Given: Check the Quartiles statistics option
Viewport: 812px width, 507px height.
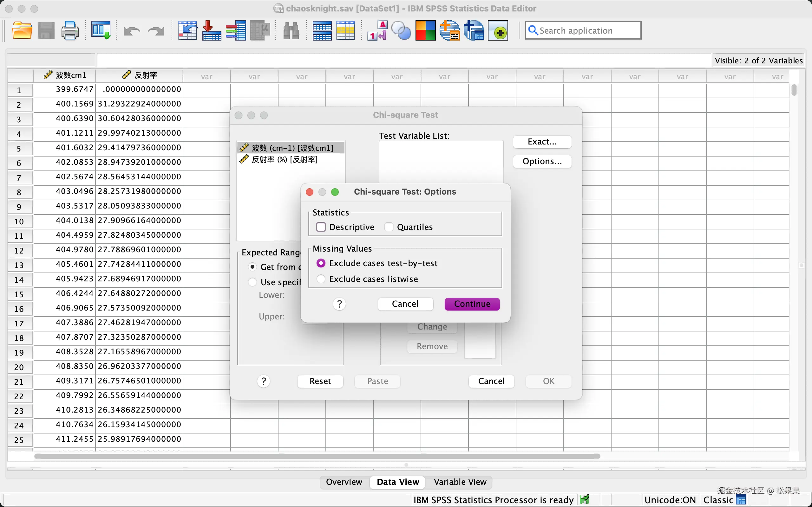Looking at the screenshot, I should point(389,227).
